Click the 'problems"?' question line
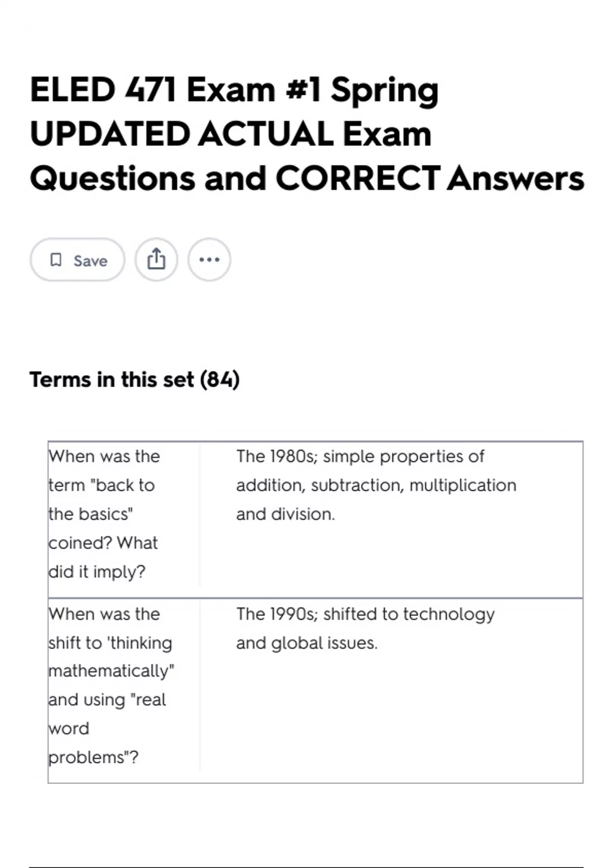613x868 pixels. click(x=93, y=757)
